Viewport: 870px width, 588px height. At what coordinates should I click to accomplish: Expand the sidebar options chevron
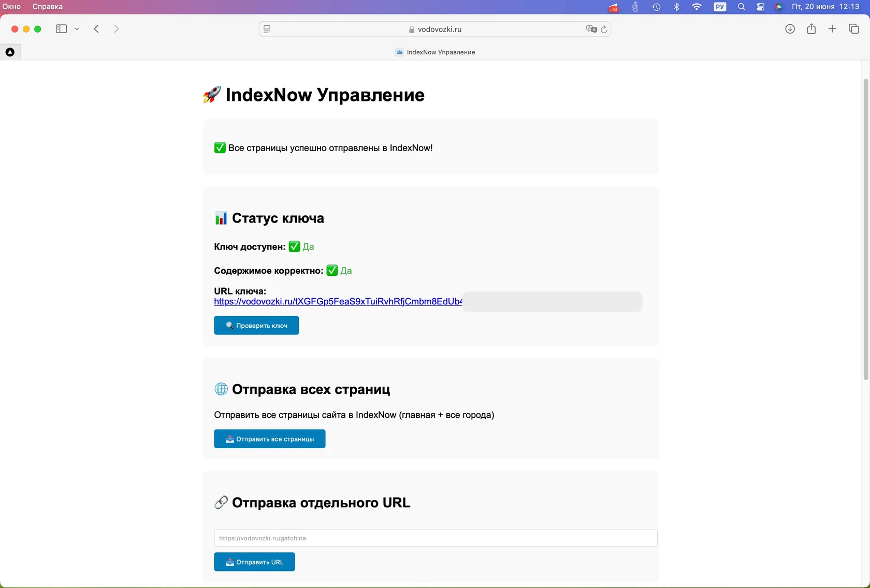(77, 29)
